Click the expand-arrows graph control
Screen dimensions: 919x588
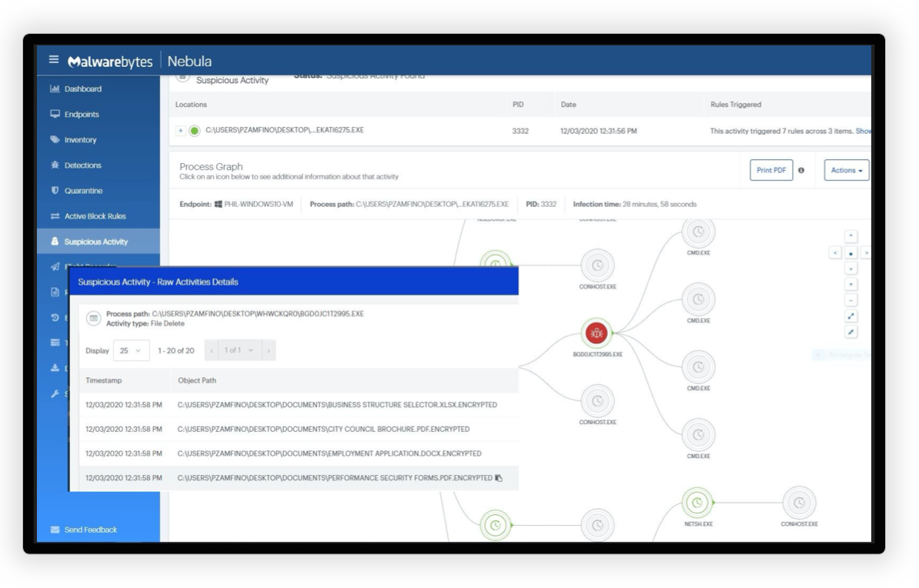(850, 316)
